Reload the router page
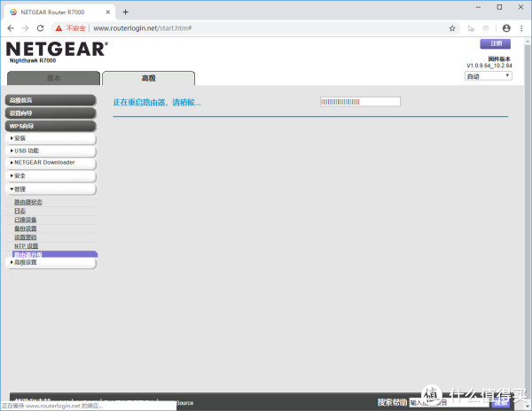The width and height of the screenshot is (532, 411). click(x=41, y=28)
